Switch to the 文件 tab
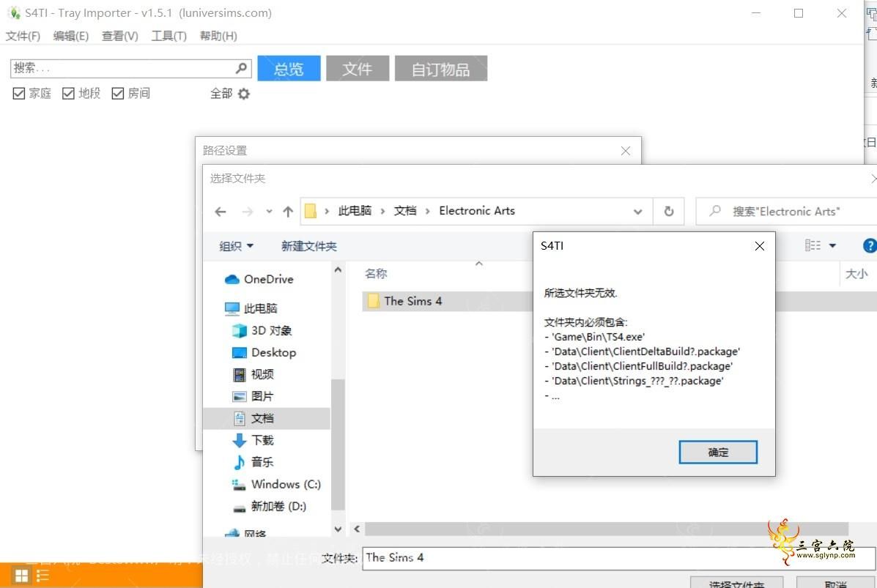The image size is (877, 588). pyautogui.click(x=358, y=68)
